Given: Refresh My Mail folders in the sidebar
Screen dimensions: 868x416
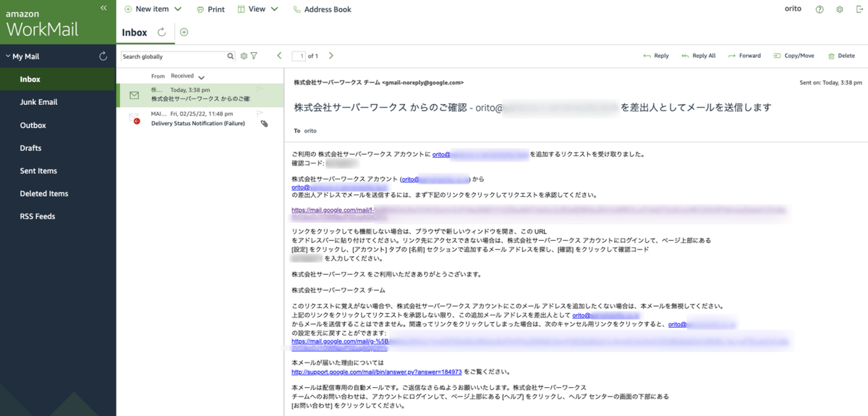Looking at the screenshot, I should [x=103, y=56].
